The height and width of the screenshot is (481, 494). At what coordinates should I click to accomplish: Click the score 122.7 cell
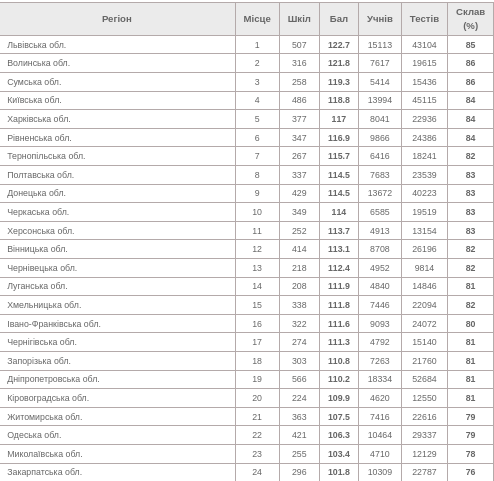(339, 45)
